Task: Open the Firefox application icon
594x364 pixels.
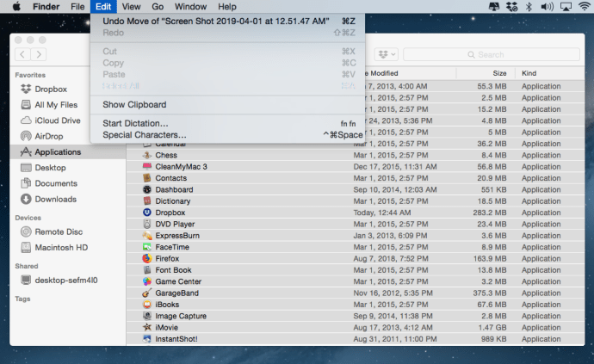Action: [147, 258]
